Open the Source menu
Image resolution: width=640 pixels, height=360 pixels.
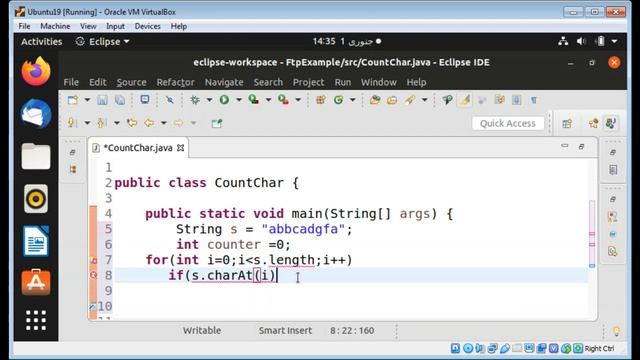click(131, 82)
